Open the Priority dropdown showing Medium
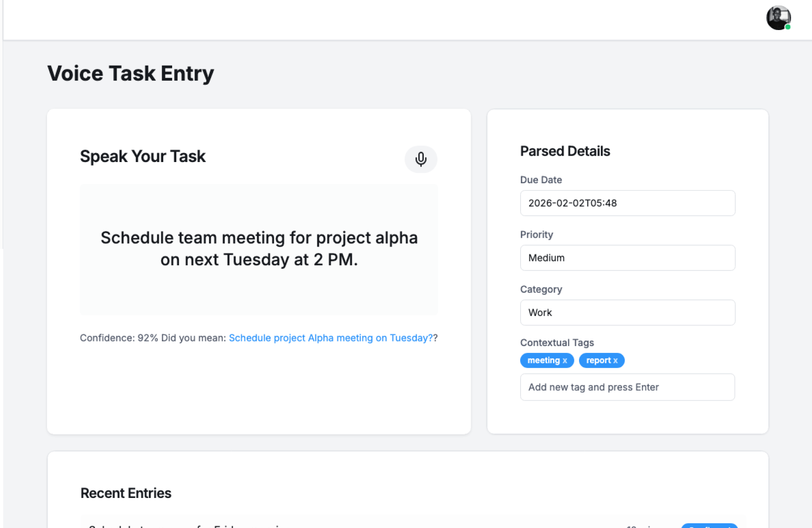Image resolution: width=812 pixels, height=528 pixels. click(627, 258)
